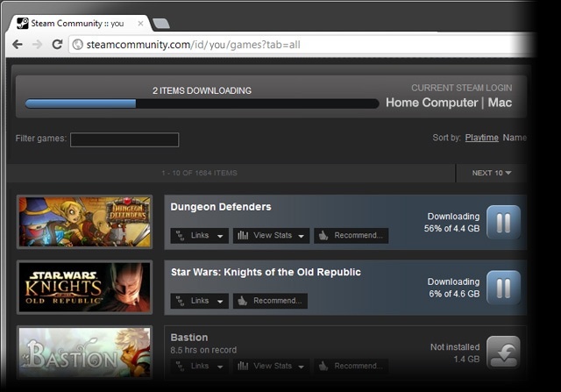Sort games by Playtime

[x=481, y=138]
